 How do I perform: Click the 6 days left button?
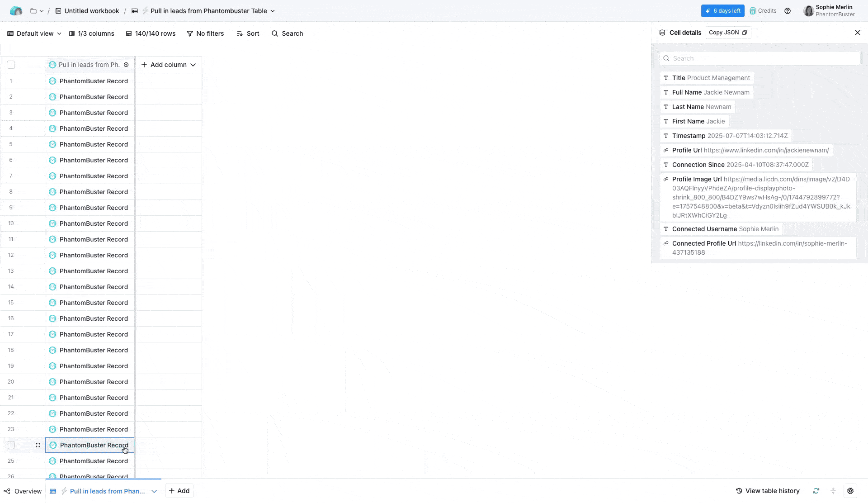click(x=722, y=11)
